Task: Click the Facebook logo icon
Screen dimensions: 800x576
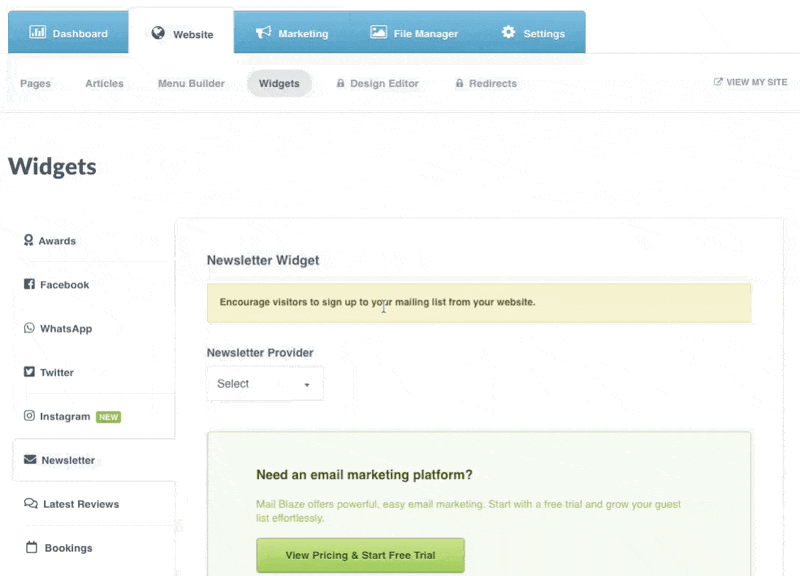Action: (29, 285)
